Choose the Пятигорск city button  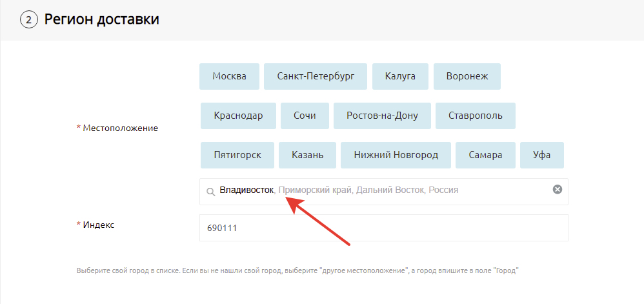point(237,156)
